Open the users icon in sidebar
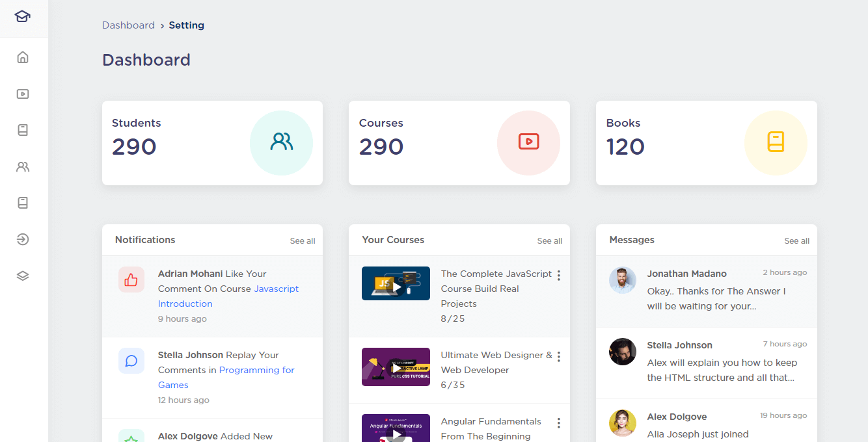The width and height of the screenshot is (868, 442). [23, 166]
